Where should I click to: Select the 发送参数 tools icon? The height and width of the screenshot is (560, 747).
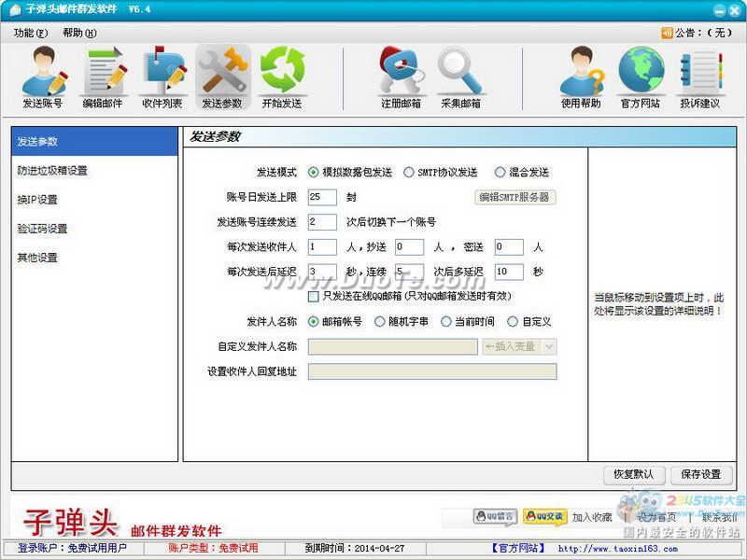tap(222, 77)
